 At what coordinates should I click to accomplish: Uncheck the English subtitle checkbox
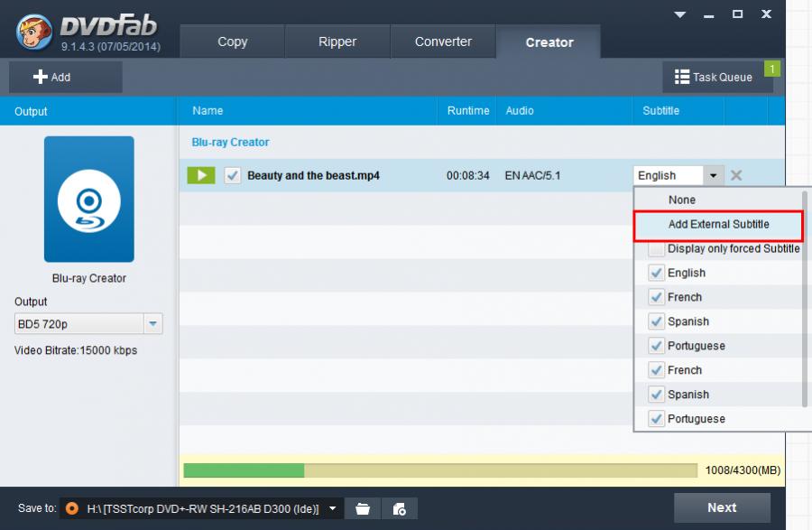tap(656, 273)
